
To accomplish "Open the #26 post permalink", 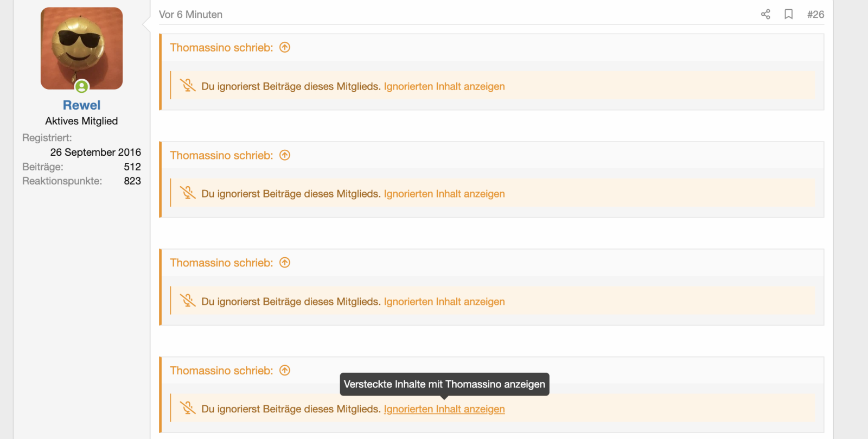I will tap(815, 15).
